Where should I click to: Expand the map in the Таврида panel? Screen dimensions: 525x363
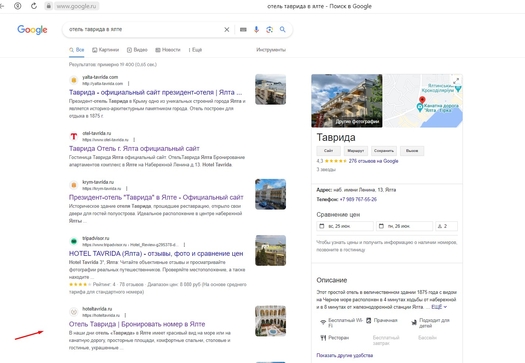456,81
